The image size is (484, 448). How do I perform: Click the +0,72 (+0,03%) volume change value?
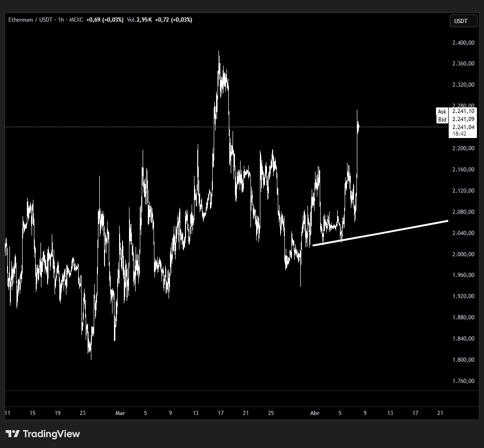(173, 20)
